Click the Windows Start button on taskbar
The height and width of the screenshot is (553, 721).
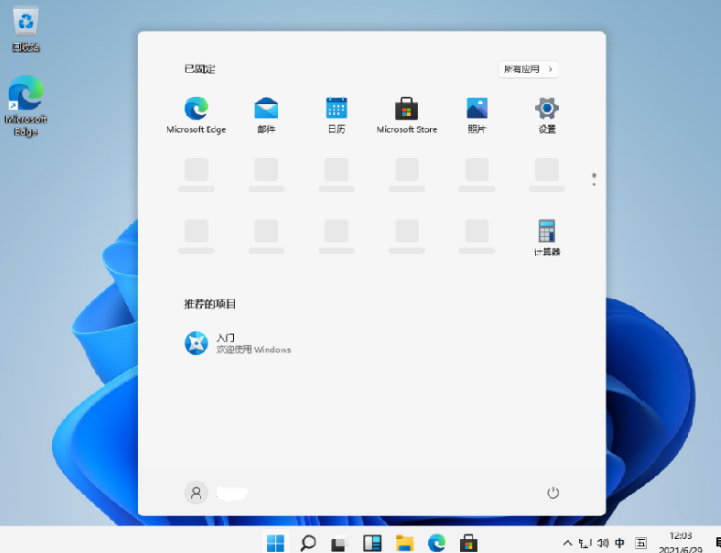tap(276, 543)
